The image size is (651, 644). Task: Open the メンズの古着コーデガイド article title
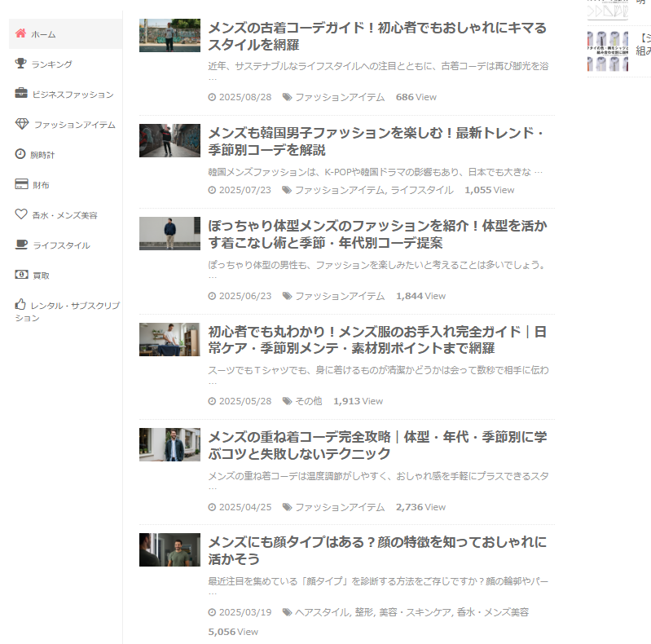pyautogui.click(x=377, y=36)
